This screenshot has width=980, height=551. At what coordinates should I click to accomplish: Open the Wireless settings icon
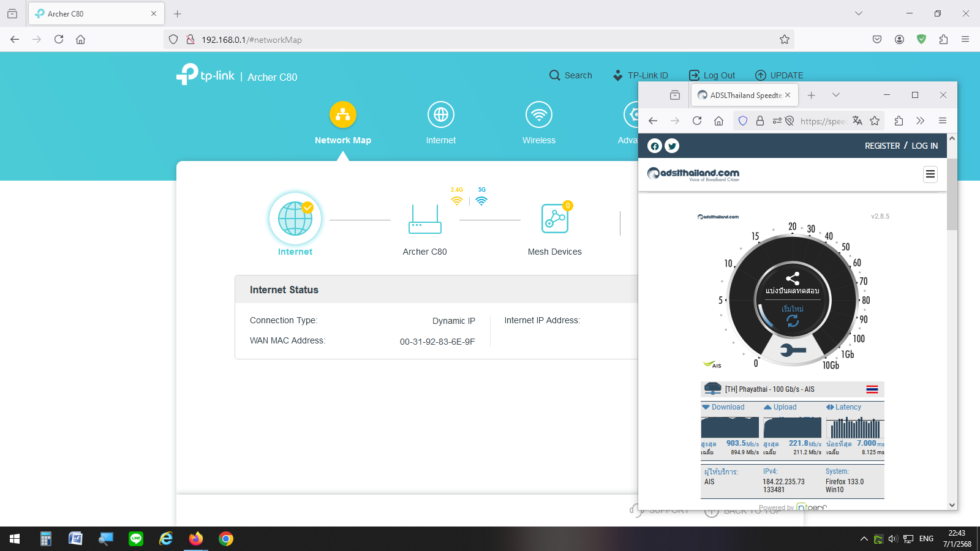point(538,114)
